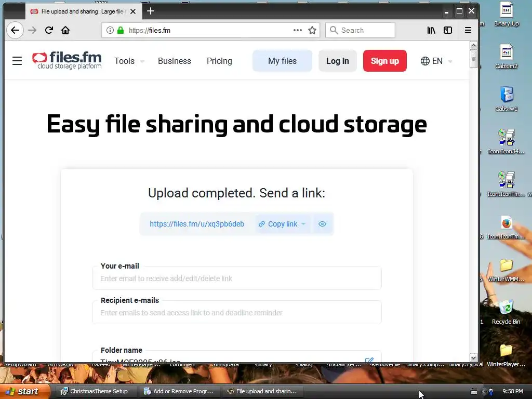This screenshot has width=532, height=399.
Task: Reload the page with the refresh icon
Action: (x=49, y=30)
